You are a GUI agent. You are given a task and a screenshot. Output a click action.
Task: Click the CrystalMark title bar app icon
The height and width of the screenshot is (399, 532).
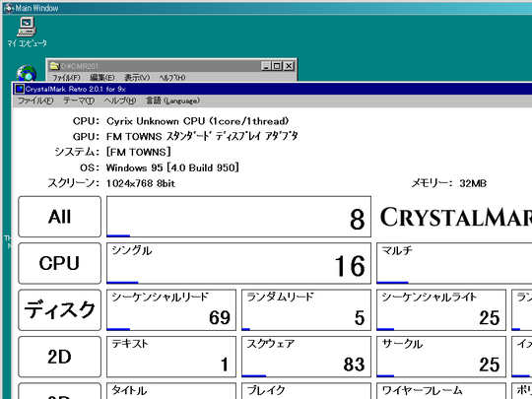pyautogui.click(x=20, y=89)
